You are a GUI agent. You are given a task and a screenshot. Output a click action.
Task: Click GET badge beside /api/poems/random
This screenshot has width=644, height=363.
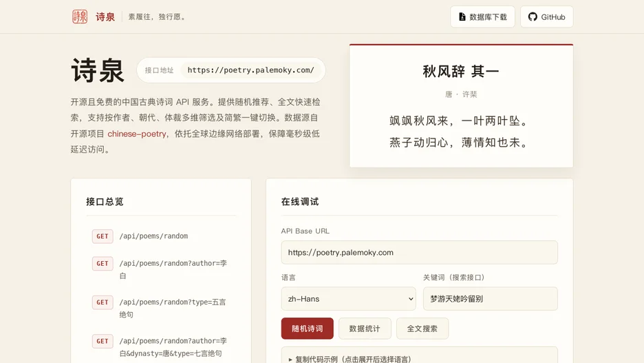tap(103, 236)
